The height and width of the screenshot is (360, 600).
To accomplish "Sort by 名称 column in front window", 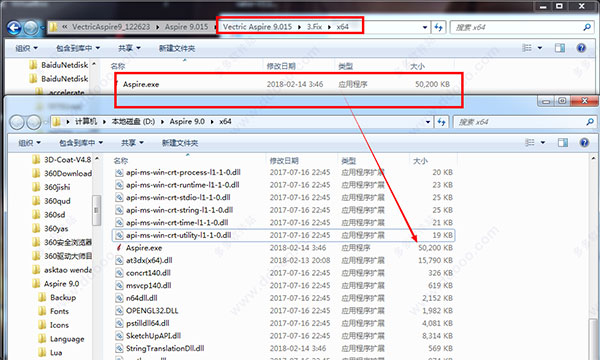I will coord(121,160).
